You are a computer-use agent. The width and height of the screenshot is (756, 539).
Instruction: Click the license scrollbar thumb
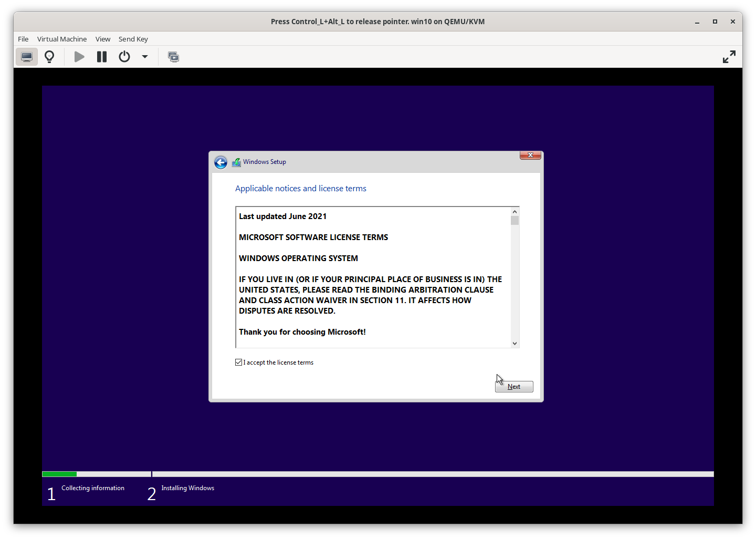coord(514,221)
